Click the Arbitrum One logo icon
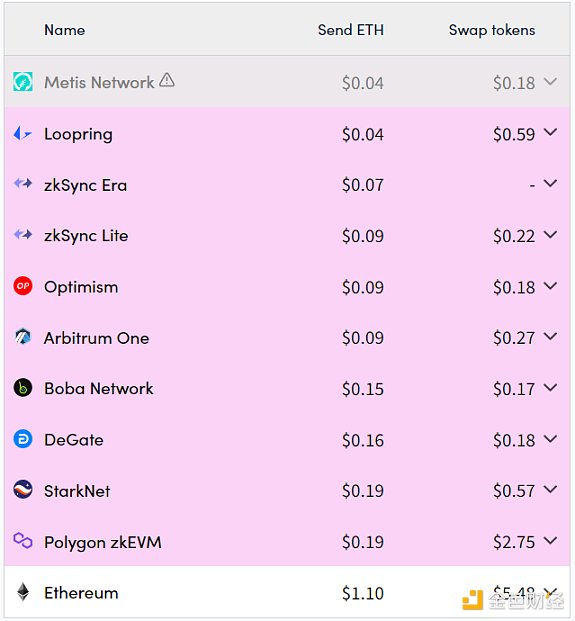The width and height of the screenshot is (575, 621). pos(23,337)
